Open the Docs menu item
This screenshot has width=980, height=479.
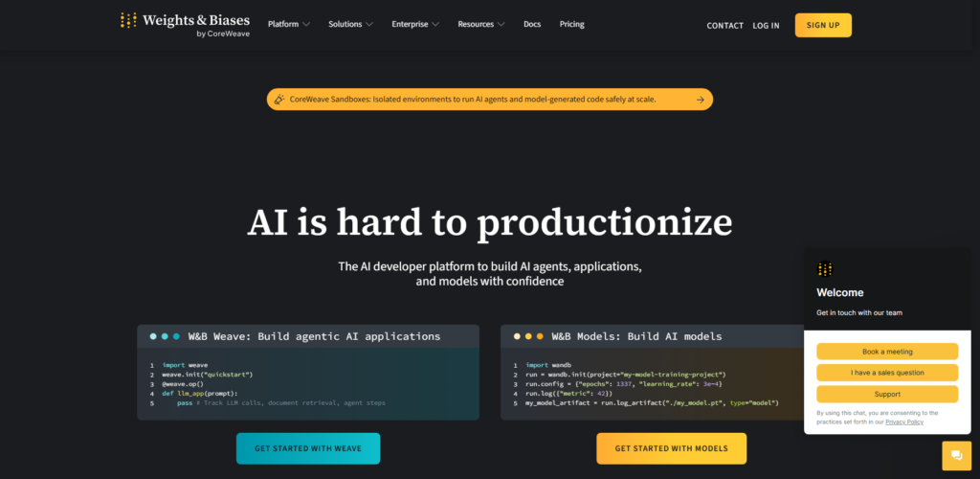pos(532,24)
